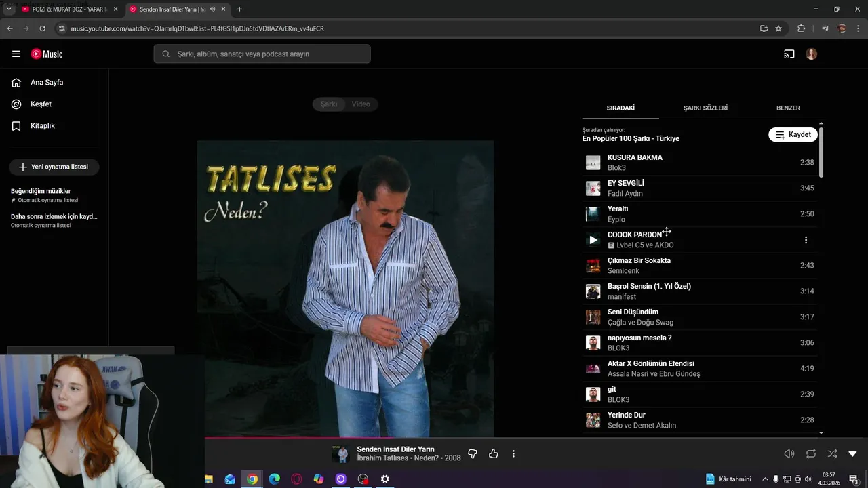Image resolution: width=868 pixels, height=488 pixels.
Task: Select KUSURA BAKMA in the queue
Action: 700,163
